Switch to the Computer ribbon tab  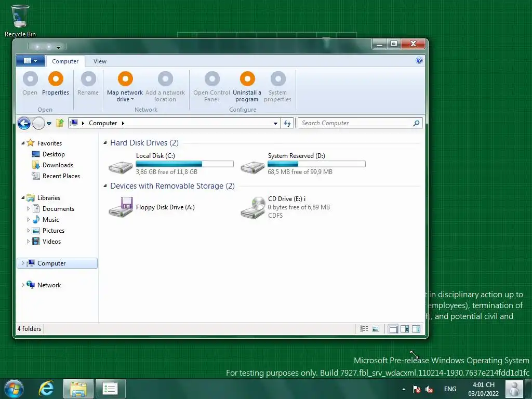(65, 61)
